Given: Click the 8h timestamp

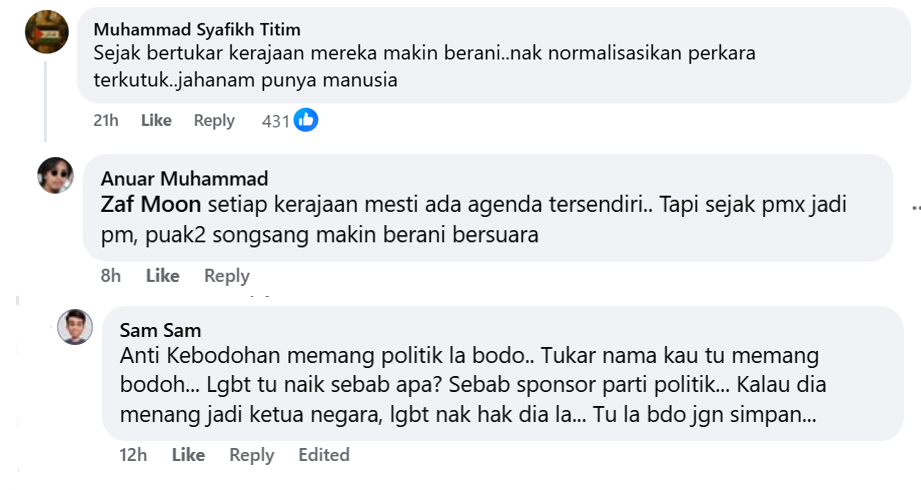Looking at the screenshot, I should [111, 275].
